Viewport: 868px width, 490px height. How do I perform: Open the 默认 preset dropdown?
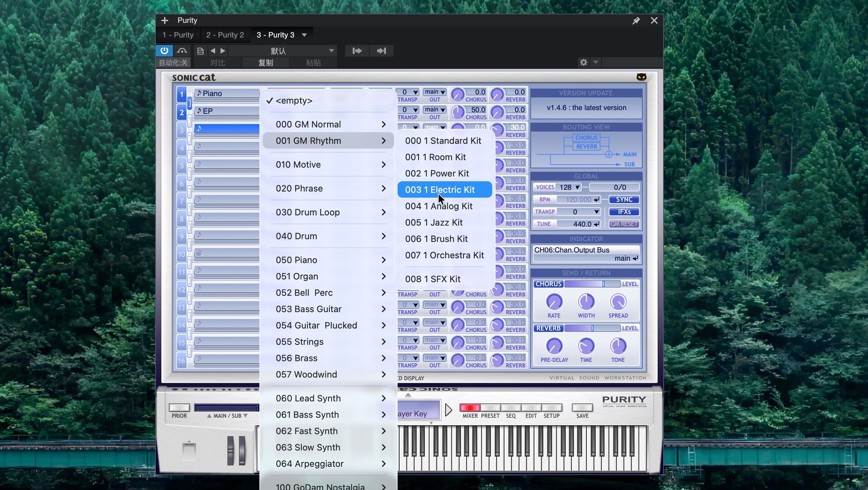click(283, 51)
